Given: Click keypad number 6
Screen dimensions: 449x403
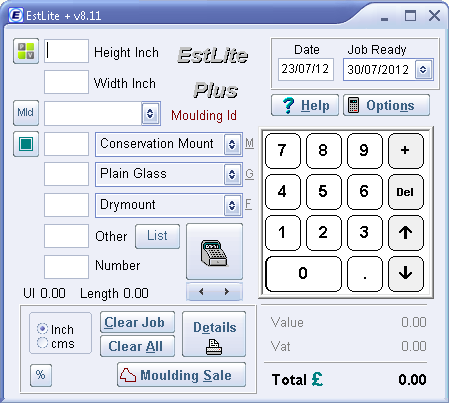Looking at the screenshot, I should (365, 192).
